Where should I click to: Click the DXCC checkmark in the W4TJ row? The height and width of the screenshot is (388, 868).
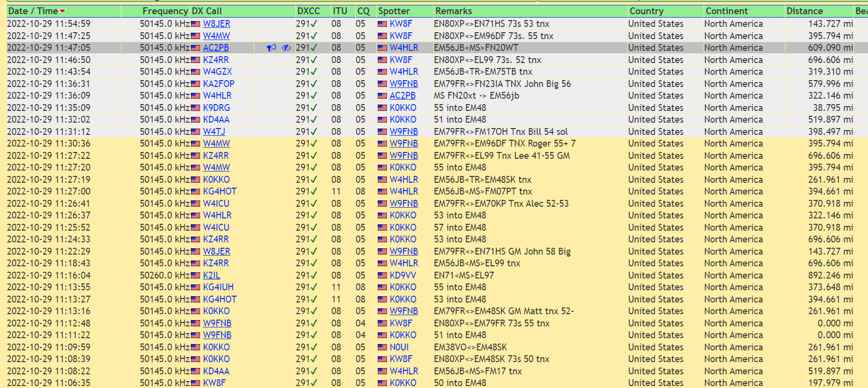point(314,131)
